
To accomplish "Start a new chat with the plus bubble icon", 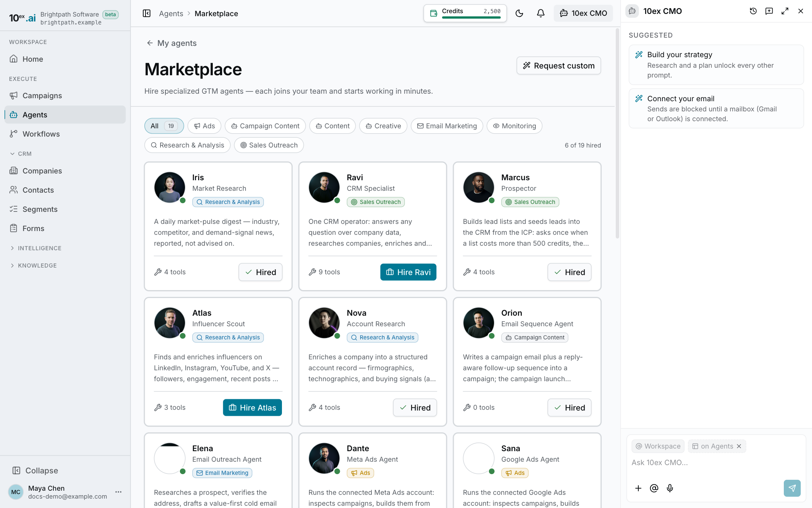I will (x=769, y=11).
